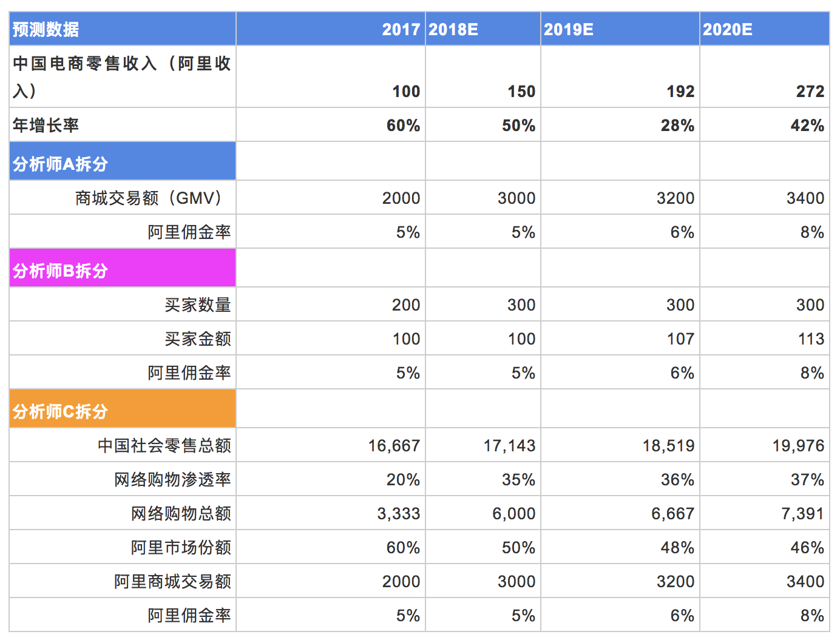This screenshot has height=643, width=840.
Task: Select the 2017 column header
Action: pos(331,29)
